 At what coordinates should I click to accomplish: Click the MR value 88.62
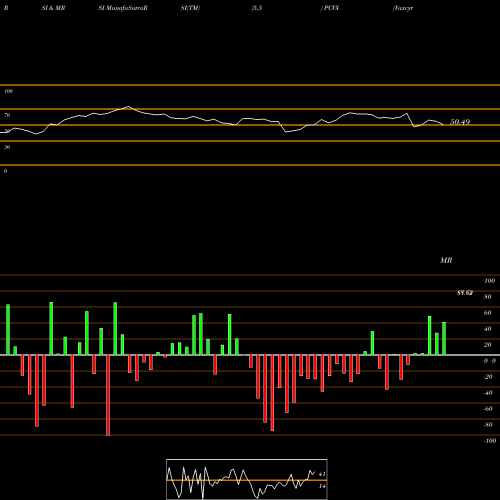click(x=465, y=293)
